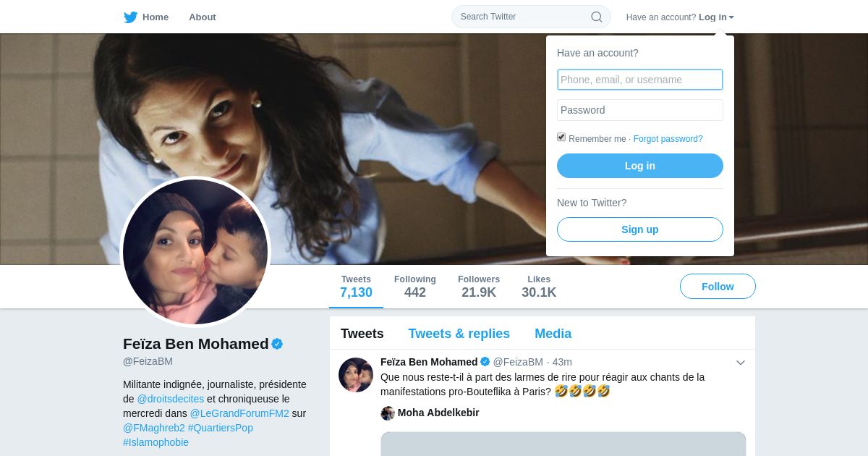The image size is (868, 456).
Task: View the Followers 21.9K count
Action: click(x=479, y=287)
